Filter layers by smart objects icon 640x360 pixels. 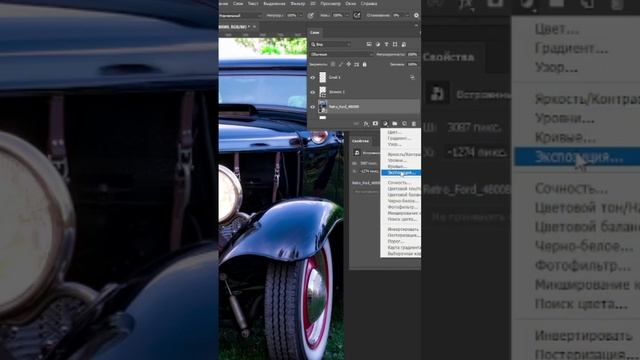pyautogui.click(x=404, y=44)
